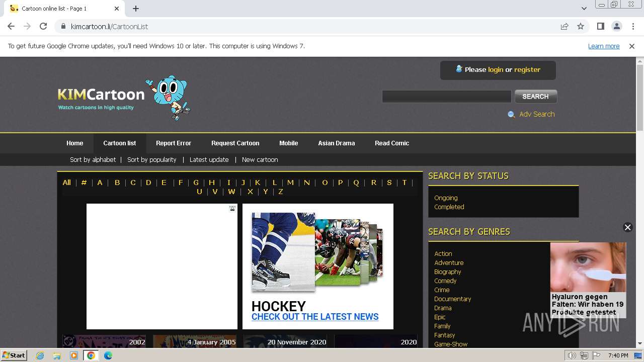
Task: Open the Home menu item
Action: [75, 143]
